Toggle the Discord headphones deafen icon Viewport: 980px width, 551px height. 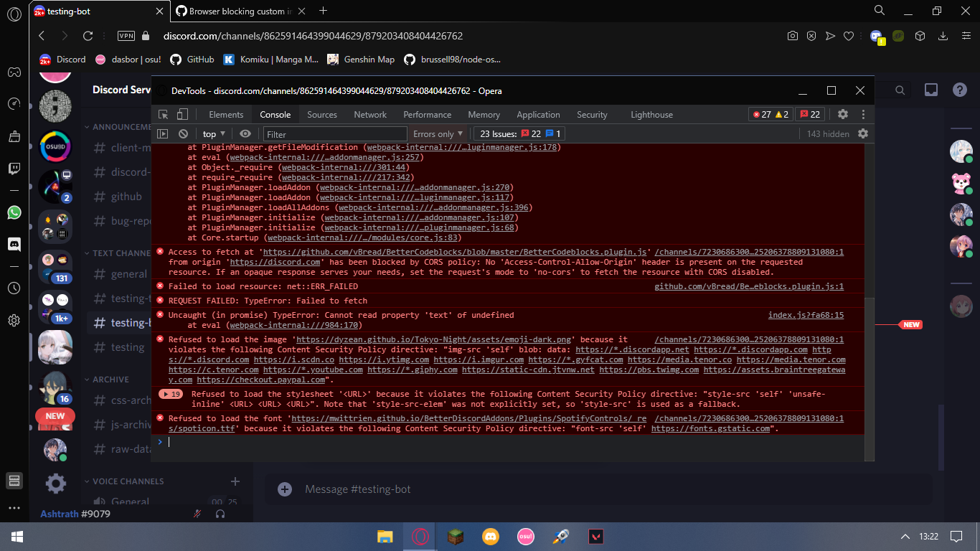[x=220, y=514]
